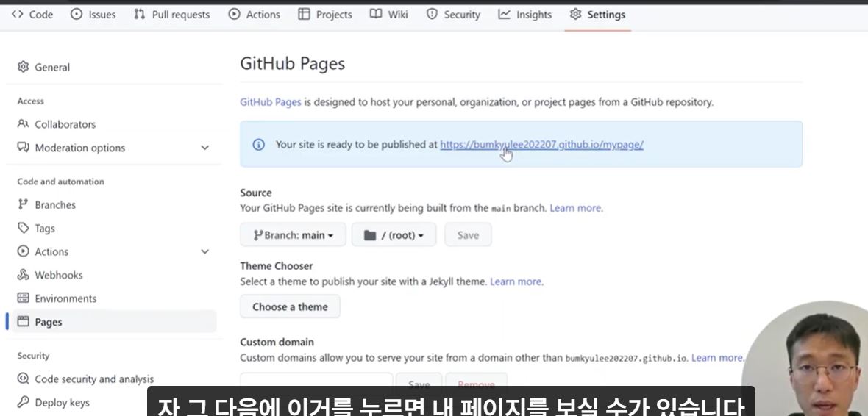
Task: Click the Wiki book icon
Action: coord(376,15)
